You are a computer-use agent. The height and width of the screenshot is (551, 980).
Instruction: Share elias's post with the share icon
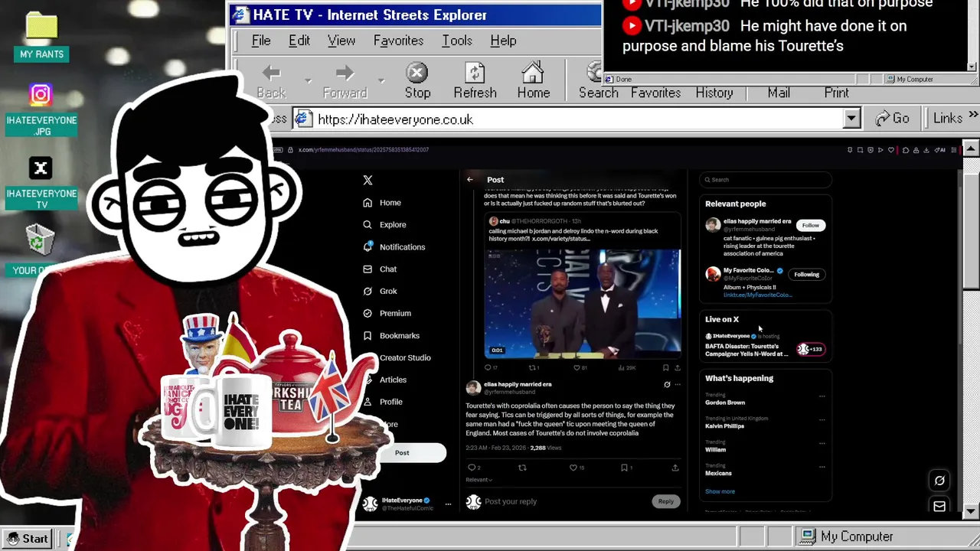point(675,468)
